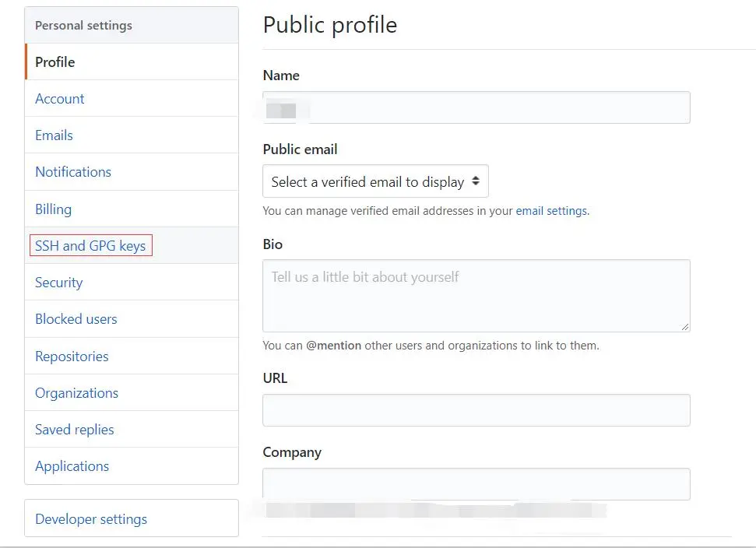Go to Account settings
This screenshot has height=548, width=756.
pyautogui.click(x=60, y=99)
